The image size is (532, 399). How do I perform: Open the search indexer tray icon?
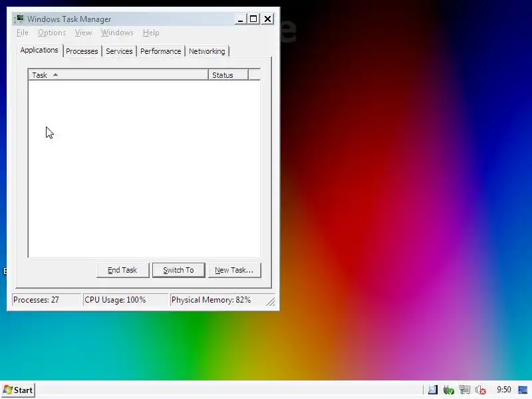(433, 390)
